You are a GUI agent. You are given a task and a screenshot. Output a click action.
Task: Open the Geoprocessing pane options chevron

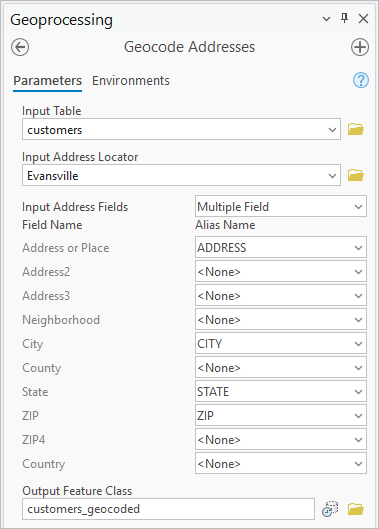click(326, 19)
